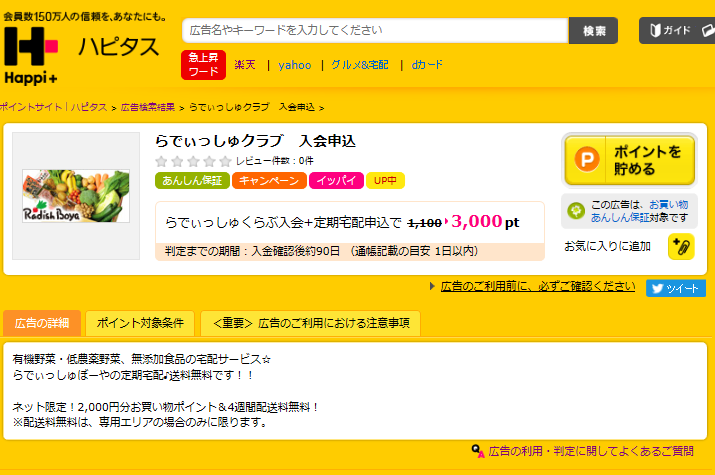Select the dカード trending keyword

click(427, 65)
